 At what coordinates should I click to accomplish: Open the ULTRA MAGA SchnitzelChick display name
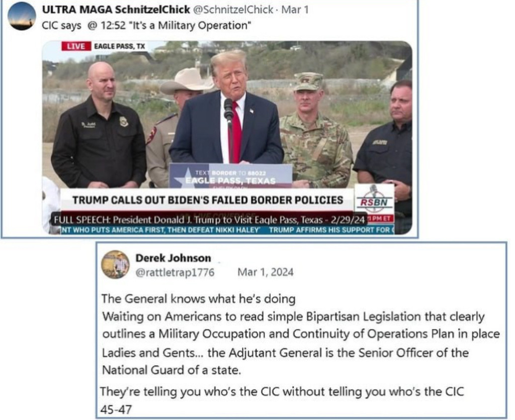pos(116,10)
